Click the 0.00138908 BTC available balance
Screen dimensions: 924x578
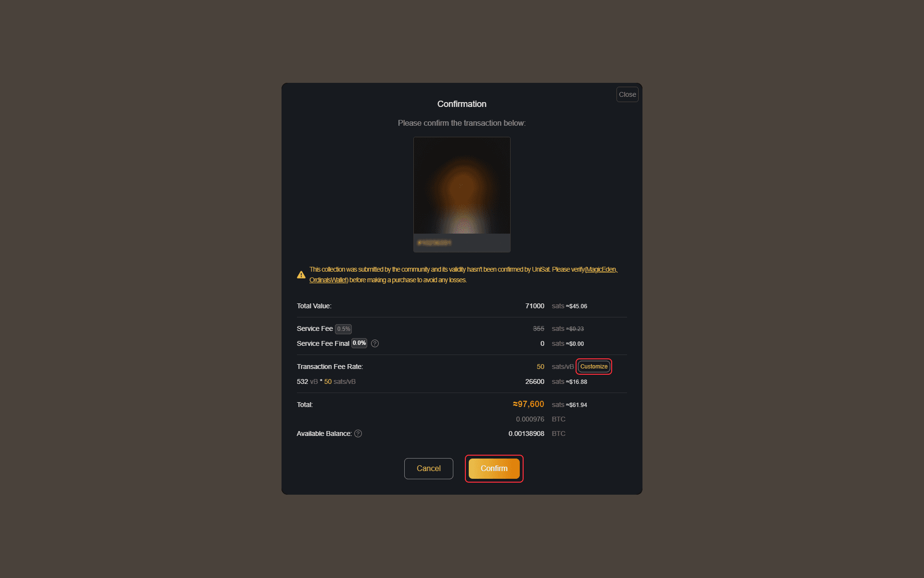pos(526,434)
